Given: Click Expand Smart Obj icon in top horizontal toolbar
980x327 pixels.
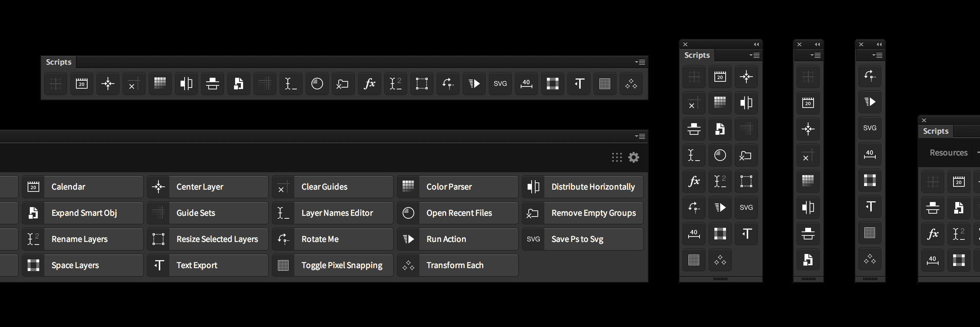Looking at the screenshot, I should pos(239,84).
